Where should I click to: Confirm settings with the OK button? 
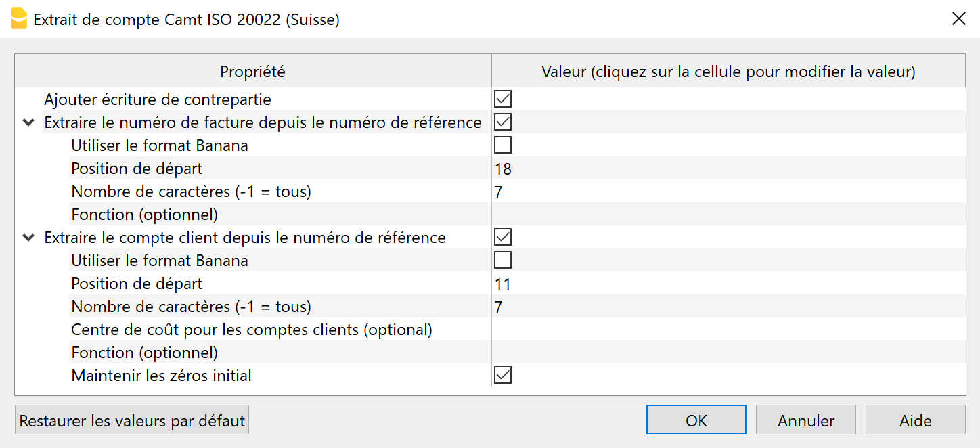[696, 420]
